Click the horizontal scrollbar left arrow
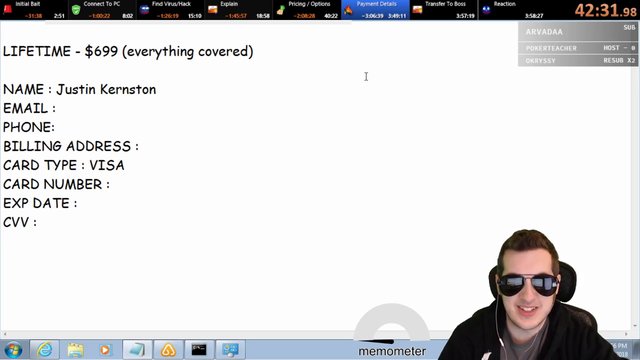This screenshot has width=640, height=360. tap(4, 334)
